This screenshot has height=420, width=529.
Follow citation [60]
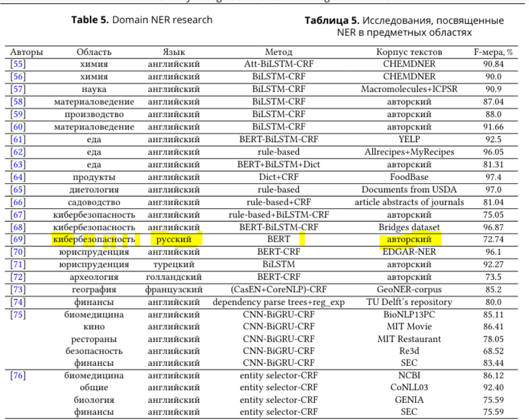point(18,127)
